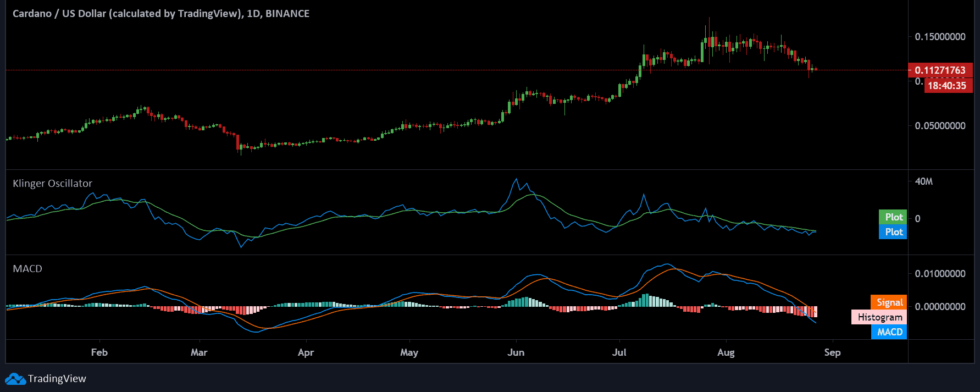Image resolution: width=980 pixels, height=392 pixels.
Task: Click the TradingView cloud logo icon
Action: (15, 379)
